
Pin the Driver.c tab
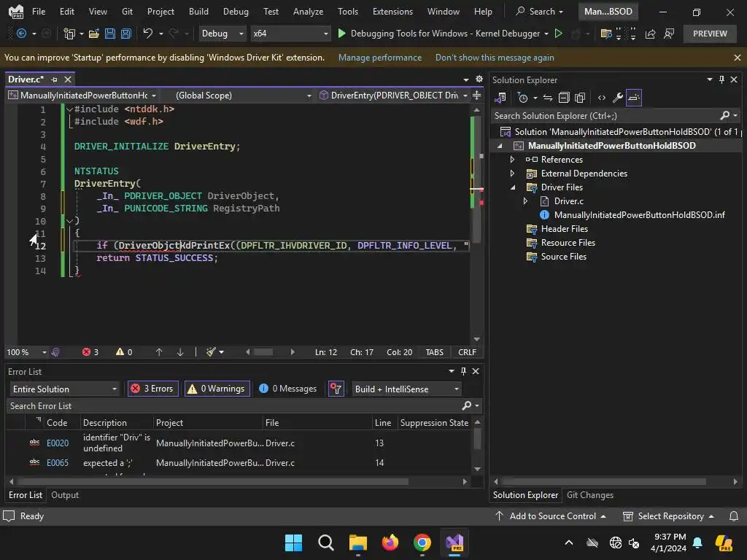(54, 79)
